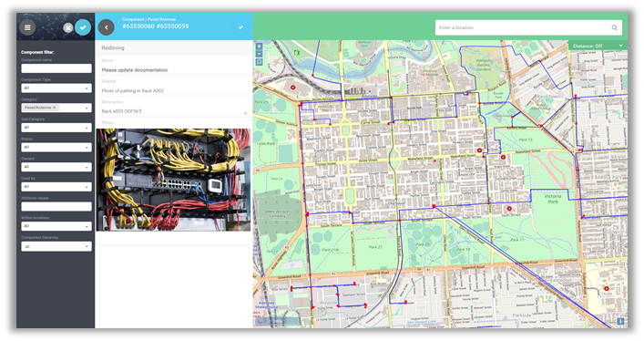
Task: Confirm redlining with the header checkmark
Action: (x=240, y=27)
